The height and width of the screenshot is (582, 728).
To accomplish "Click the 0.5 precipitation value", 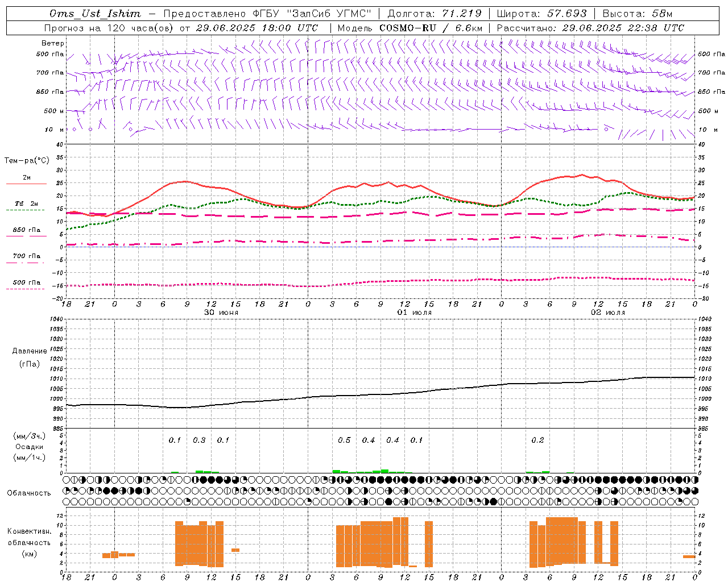I will 344,440.
